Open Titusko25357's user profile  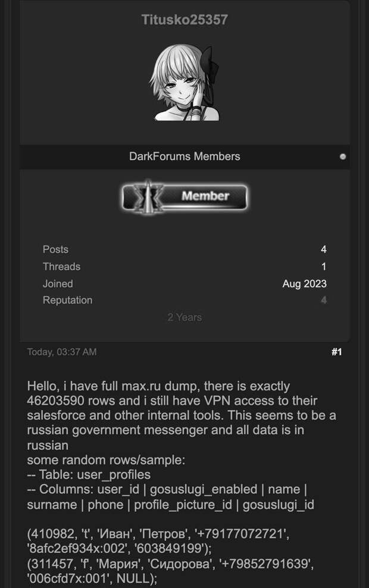point(185,20)
